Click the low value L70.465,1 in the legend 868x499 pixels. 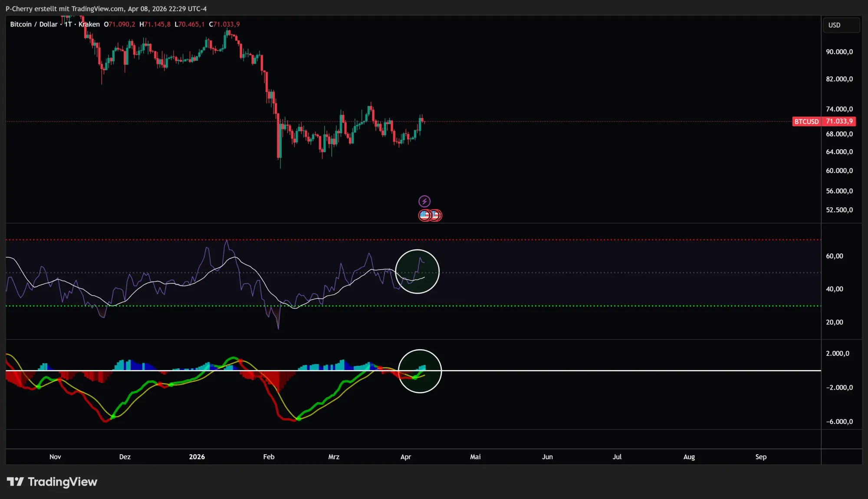[189, 24]
